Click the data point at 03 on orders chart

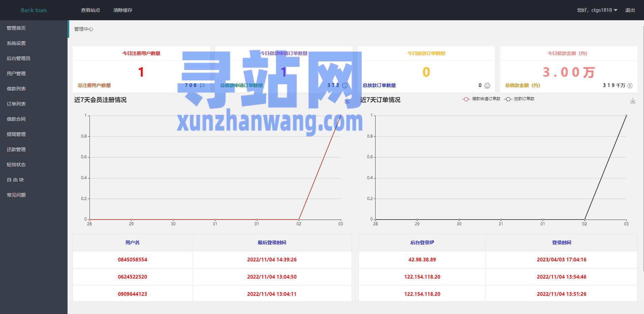[626, 116]
